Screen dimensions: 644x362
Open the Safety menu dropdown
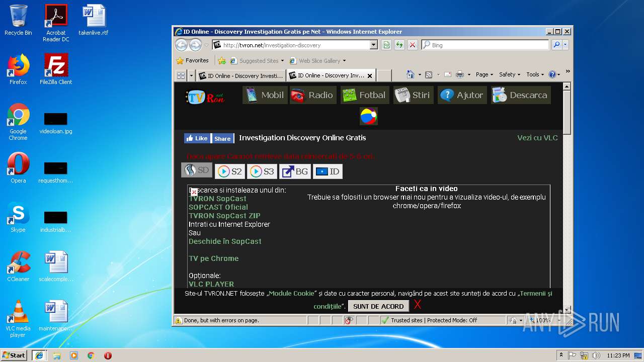tap(510, 74)
